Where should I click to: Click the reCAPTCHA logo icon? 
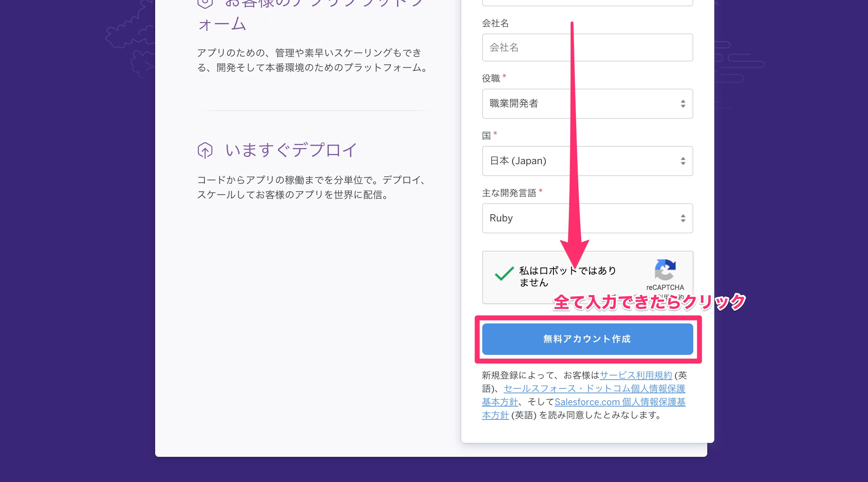[665, 270]
